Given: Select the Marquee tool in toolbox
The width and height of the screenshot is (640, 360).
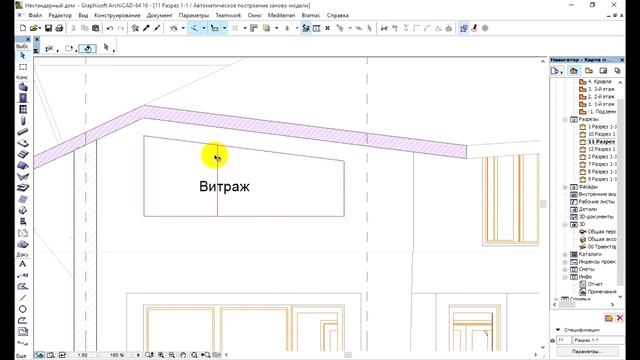Looking at the screenshot, I should click(x=23, y=67).
